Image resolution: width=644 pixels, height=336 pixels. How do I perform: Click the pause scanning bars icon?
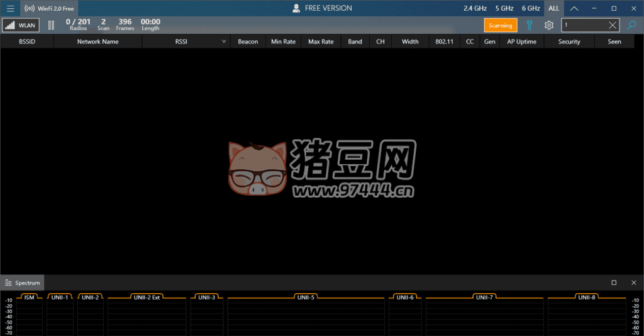[52, 25]
